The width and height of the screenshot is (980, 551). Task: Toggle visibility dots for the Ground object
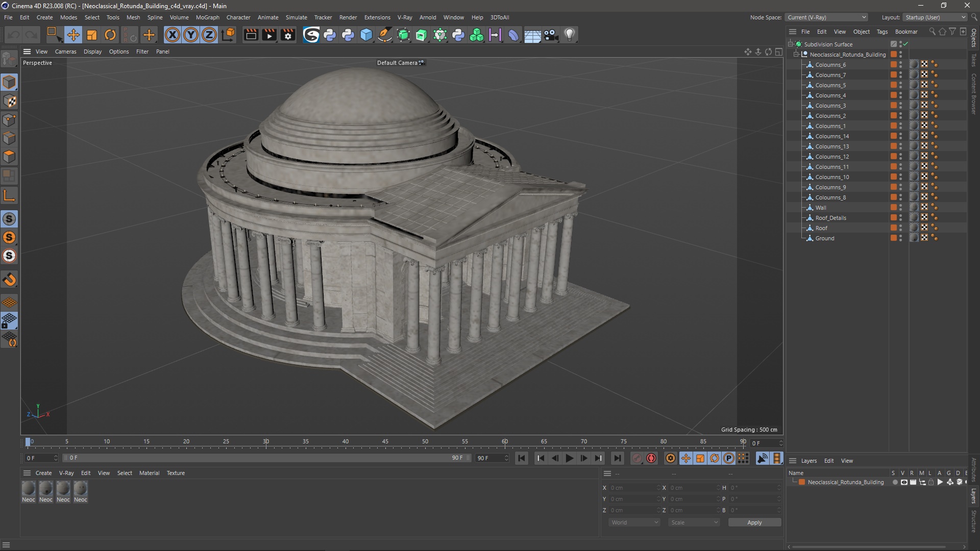click(900, 238)
